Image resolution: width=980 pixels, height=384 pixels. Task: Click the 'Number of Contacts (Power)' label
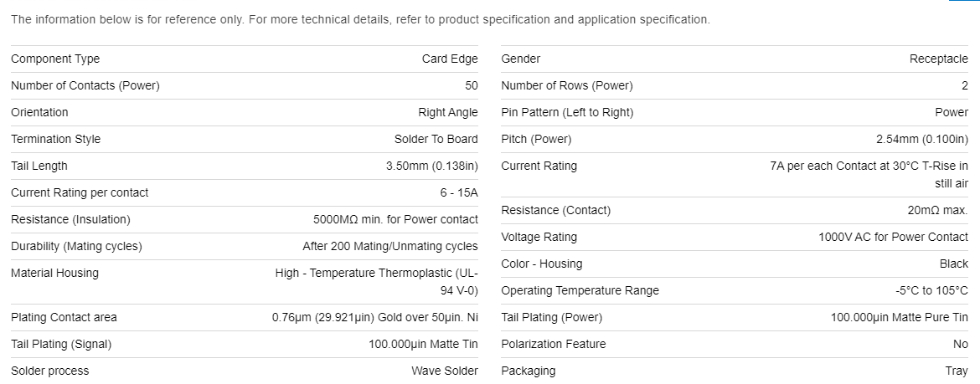[x=85, y=85]
